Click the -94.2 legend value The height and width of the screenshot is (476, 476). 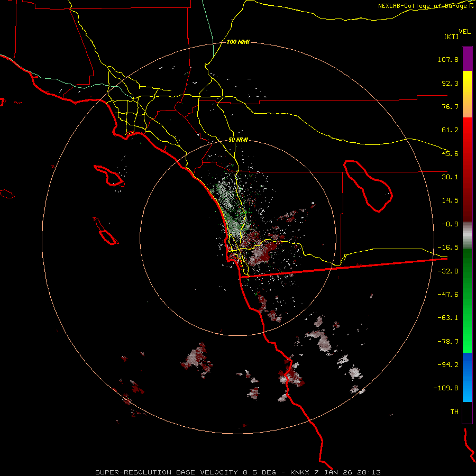pyautogui.click(x=448, y=364)
